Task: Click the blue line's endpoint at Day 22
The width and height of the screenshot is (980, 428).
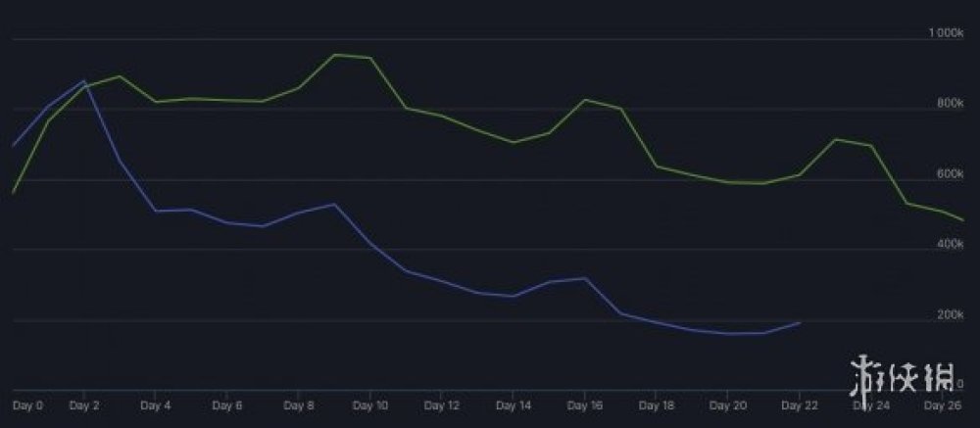Action: pos(800,322)
